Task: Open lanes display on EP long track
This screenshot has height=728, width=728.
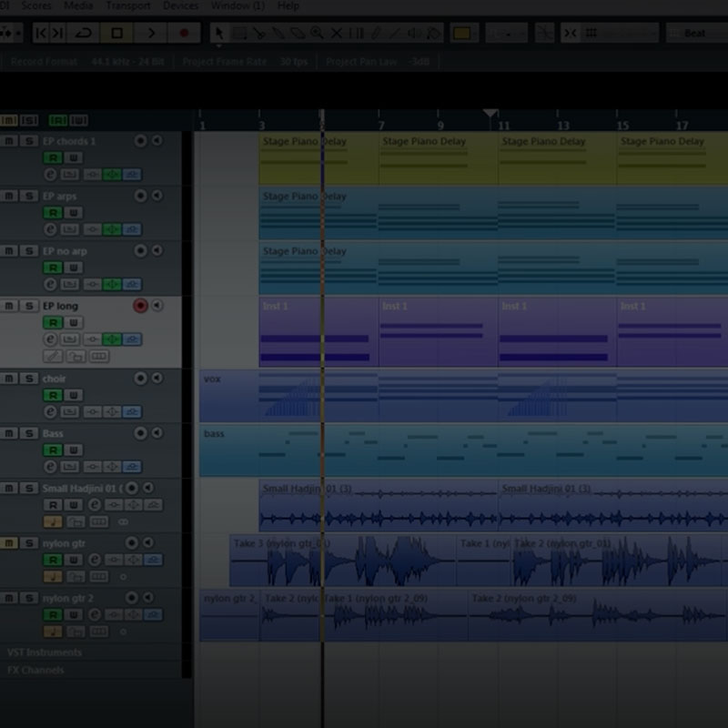Action: tap(98, 357)
